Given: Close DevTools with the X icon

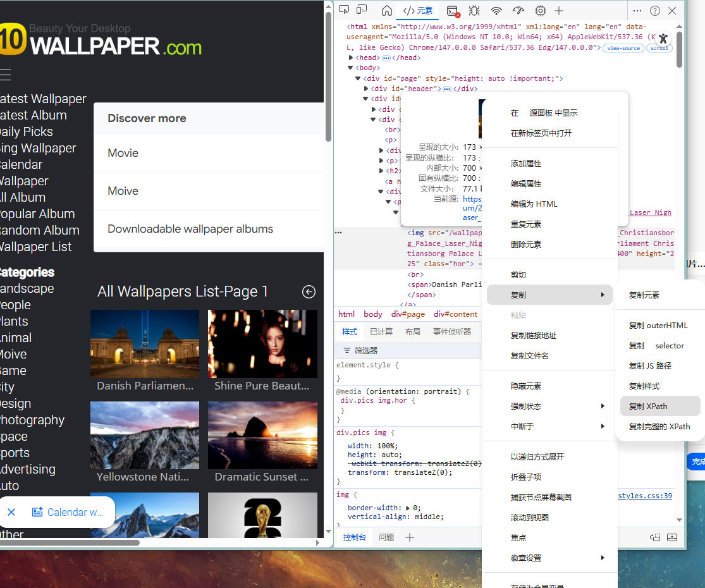Looking at the screenshot, I should (x=672, y=10).
